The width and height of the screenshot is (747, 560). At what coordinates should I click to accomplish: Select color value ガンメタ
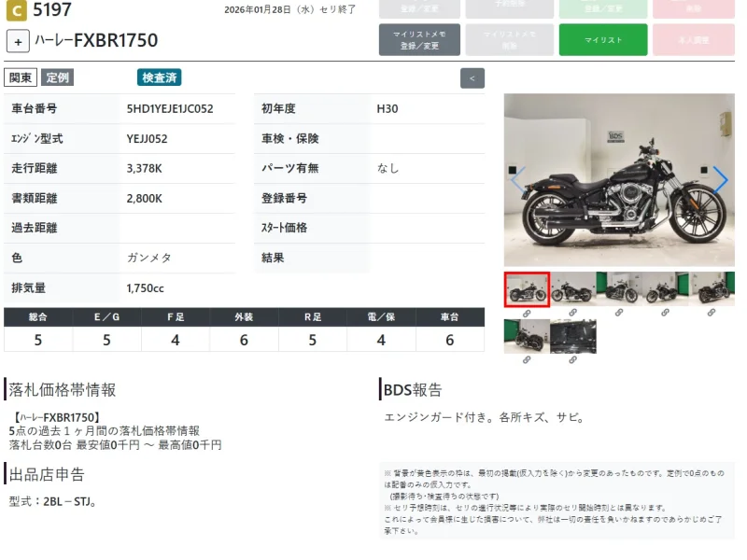149,259
